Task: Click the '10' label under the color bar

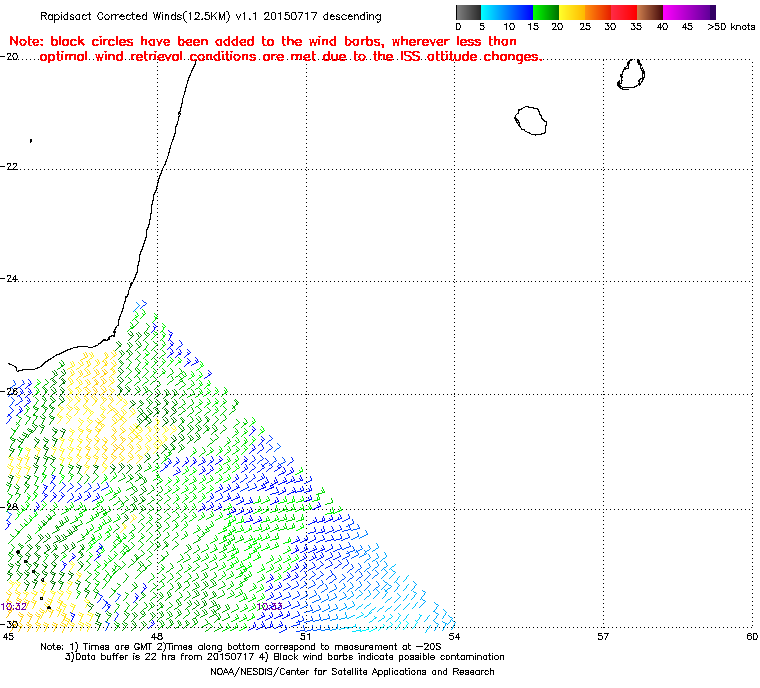Action: [509, 27]
